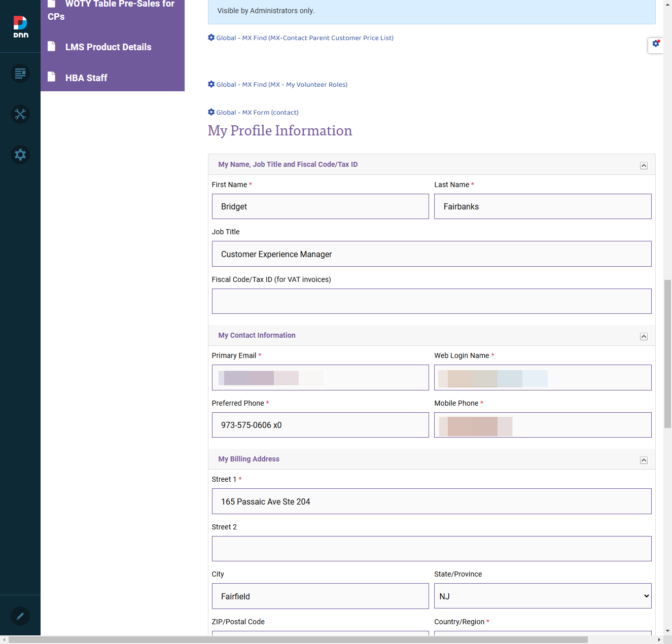Collapse My Name, Job Title section
The width and height of the screenshot is (672, 644).
click(x=644, y=165)
